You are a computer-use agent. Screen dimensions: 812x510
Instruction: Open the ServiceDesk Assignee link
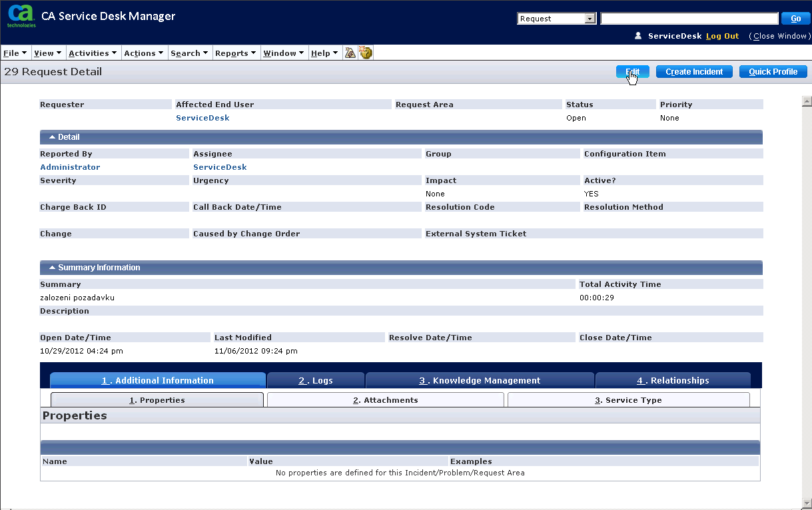click(220, 167)
